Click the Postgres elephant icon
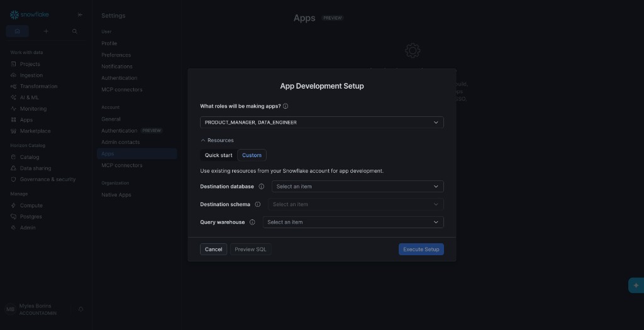This screenshot has width=644, height=330. [x=14, y=216]
